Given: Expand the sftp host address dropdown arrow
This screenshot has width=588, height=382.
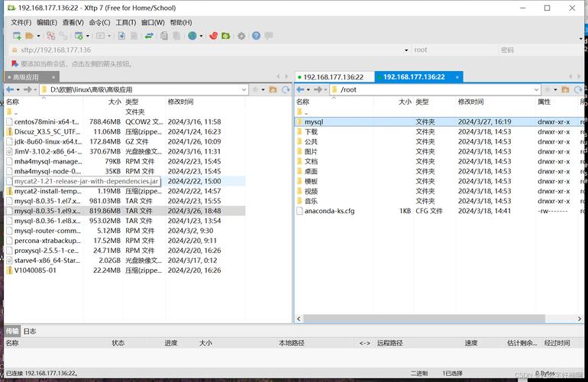Looking at the screenshot, I should pos(406,50).
